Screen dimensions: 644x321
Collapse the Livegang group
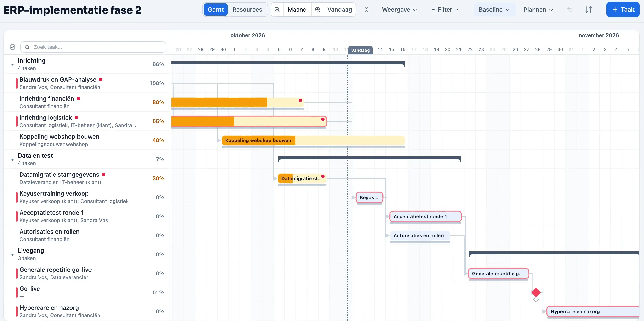[12, 254]
